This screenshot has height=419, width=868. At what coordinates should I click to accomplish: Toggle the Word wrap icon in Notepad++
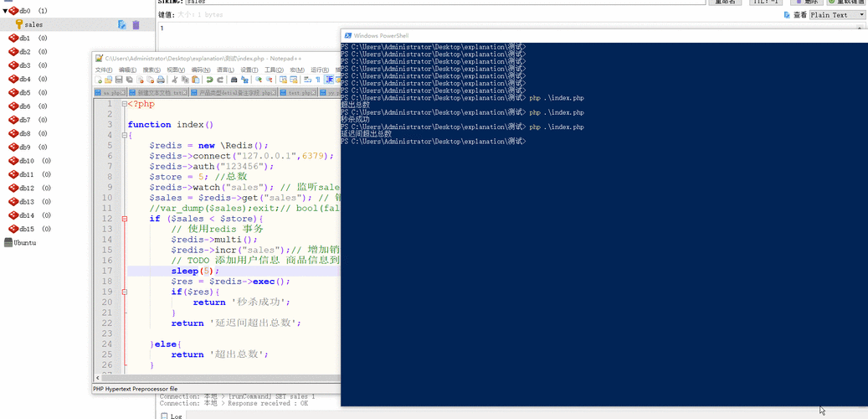point(308,80)
